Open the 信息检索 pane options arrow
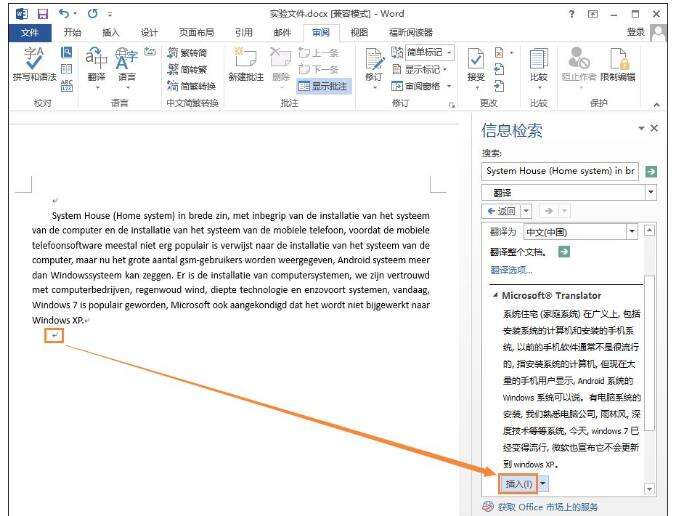The image size is (682, 516). 641,128
